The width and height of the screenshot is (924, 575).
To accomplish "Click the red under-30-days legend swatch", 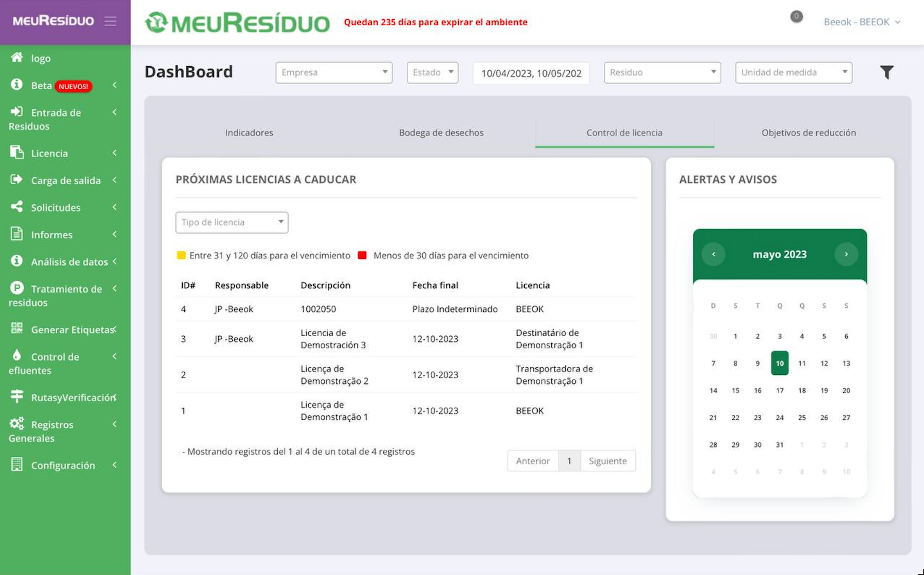I will 362,255.
